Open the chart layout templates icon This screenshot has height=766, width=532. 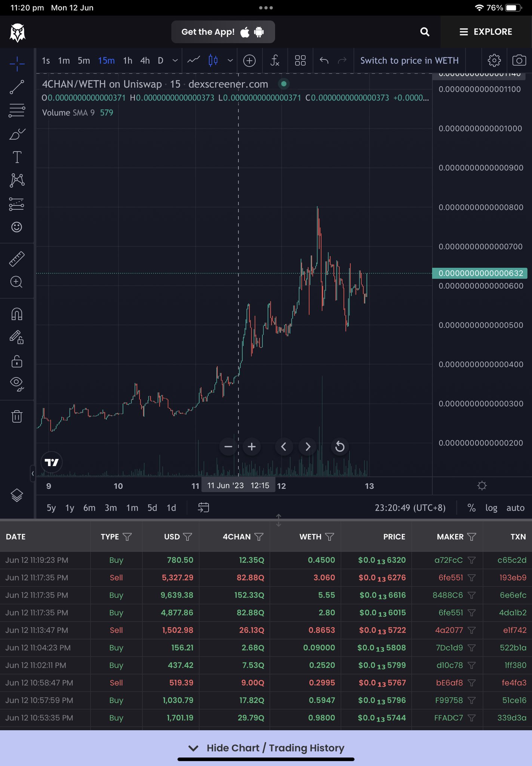coord(300,61)
